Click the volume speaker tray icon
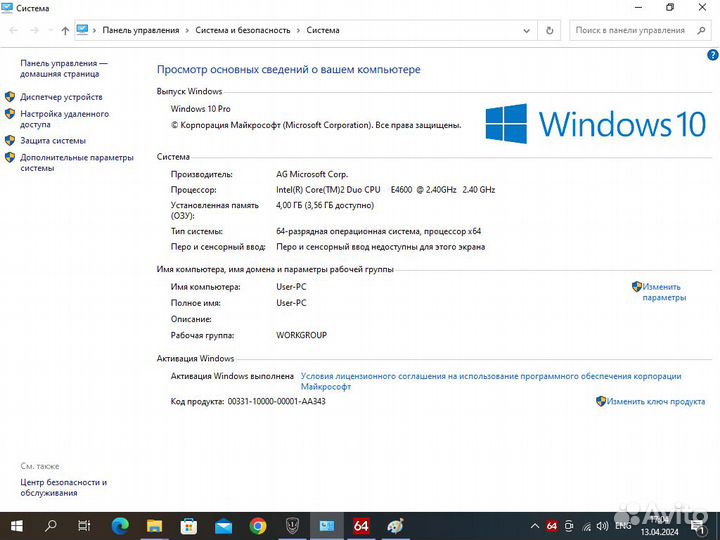This screenshot has width=720, height=540. click(602, 526)
